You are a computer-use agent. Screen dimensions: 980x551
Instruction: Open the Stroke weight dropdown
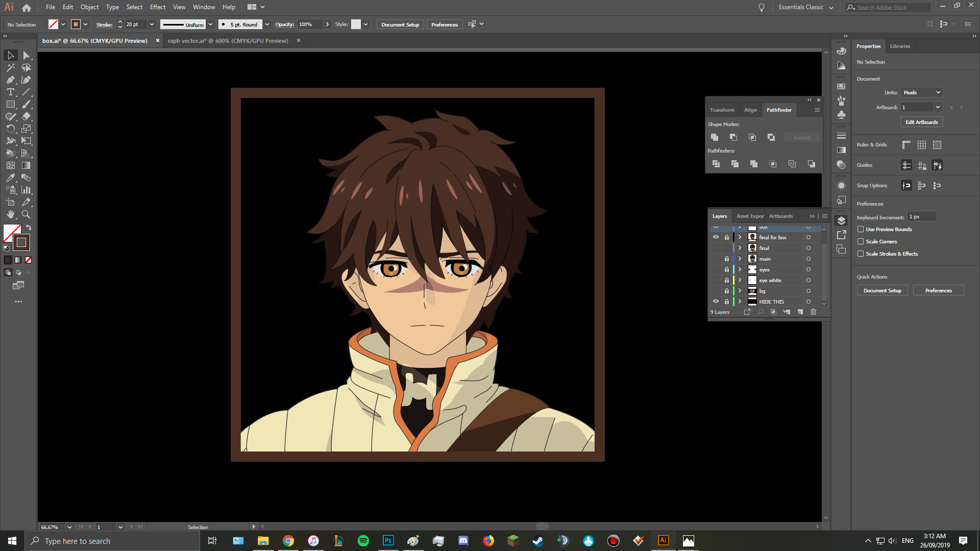(x=152, y=24)
